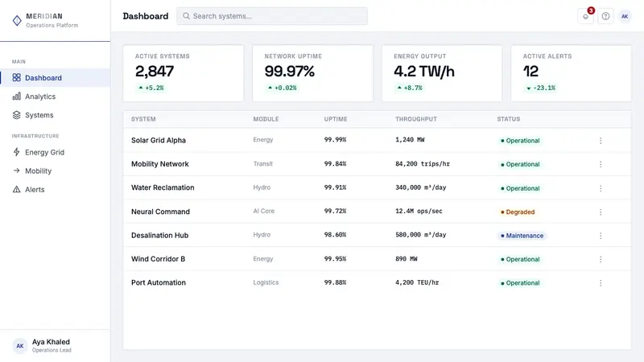Open row menu for Neural Command
Screen dimensions: 644x362
coord(601,212)
